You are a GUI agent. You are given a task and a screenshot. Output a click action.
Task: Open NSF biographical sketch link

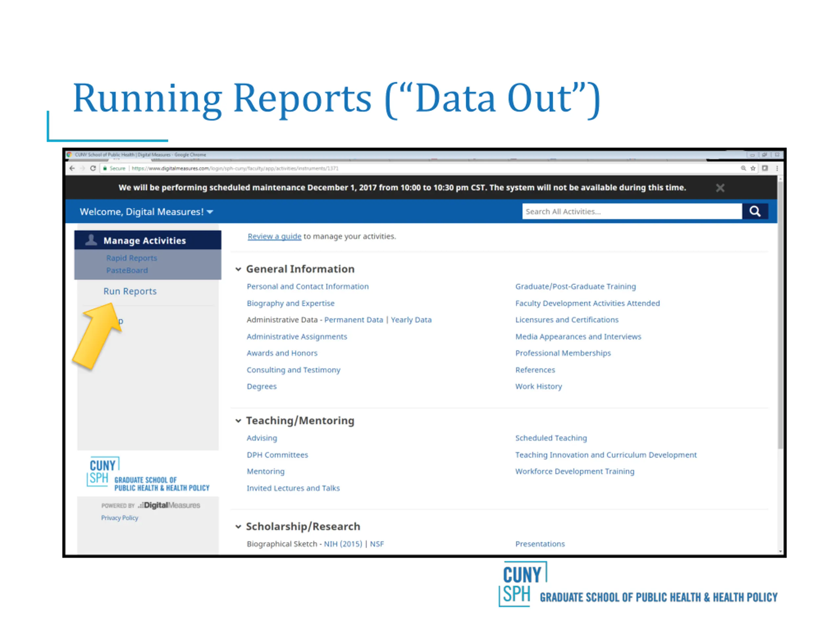pos(377,544)
